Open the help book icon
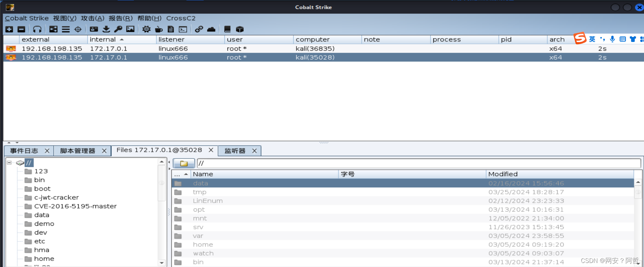This screenshot has width=644, height=267. pyautogui.click(x=227, y=29)
